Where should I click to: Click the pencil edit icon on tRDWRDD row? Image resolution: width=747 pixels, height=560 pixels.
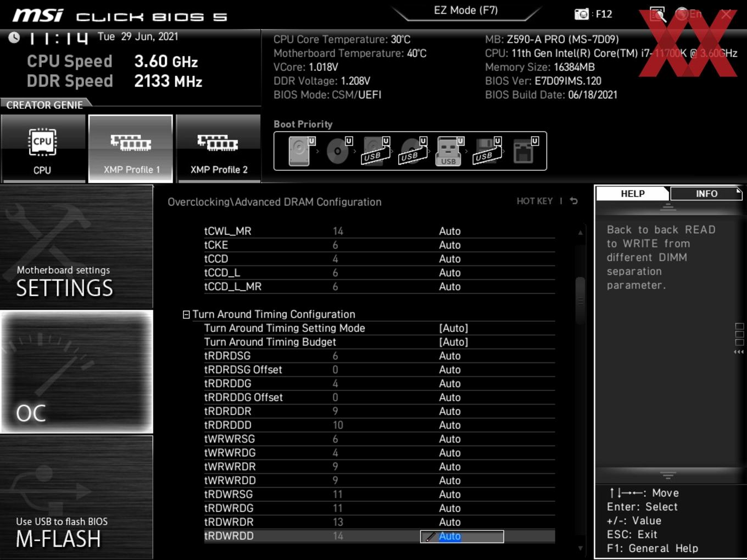coord(430,536)
